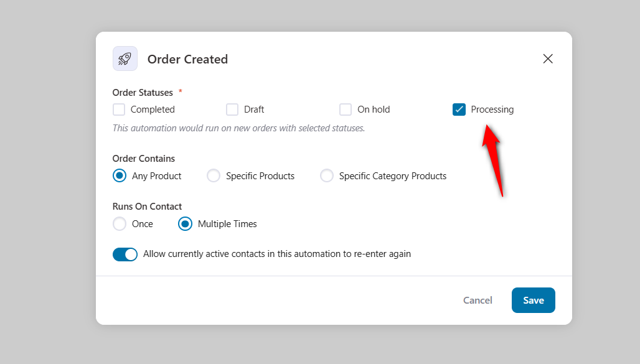Viewport: 640px width, 364px height.
Task: Click Cancel to dismiss the dialog
Action: coord(478,300)
